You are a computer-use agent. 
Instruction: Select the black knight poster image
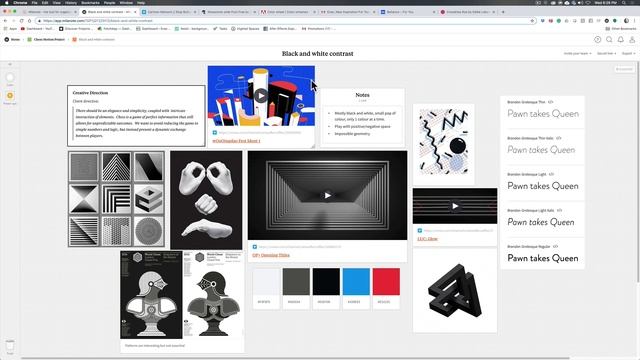pyautogui.click(x=151, y=295)
